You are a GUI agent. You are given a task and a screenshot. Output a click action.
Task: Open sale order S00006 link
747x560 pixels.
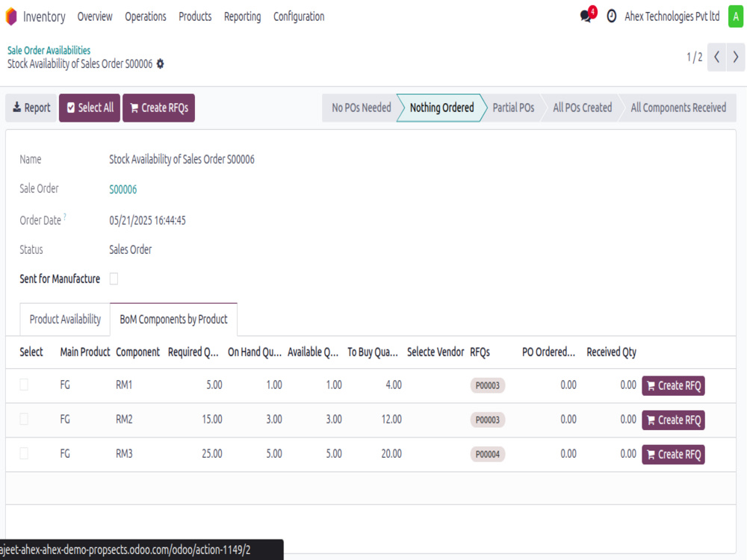(123, 190)
